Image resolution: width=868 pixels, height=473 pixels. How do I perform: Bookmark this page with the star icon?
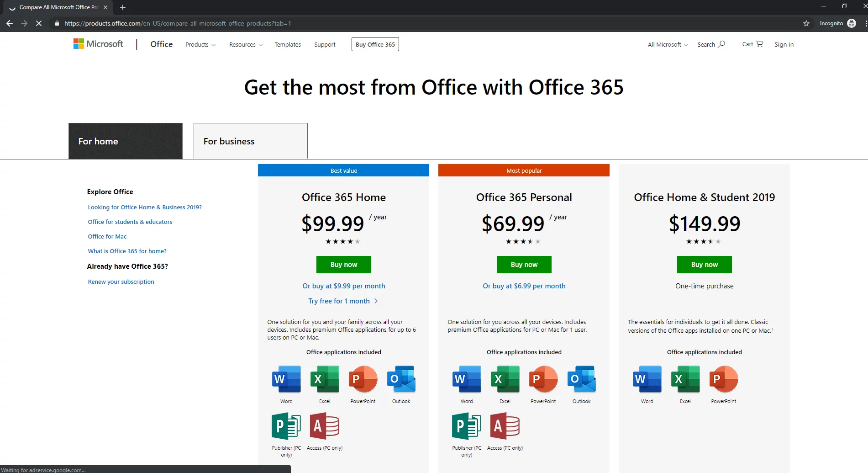pos(806,23)
